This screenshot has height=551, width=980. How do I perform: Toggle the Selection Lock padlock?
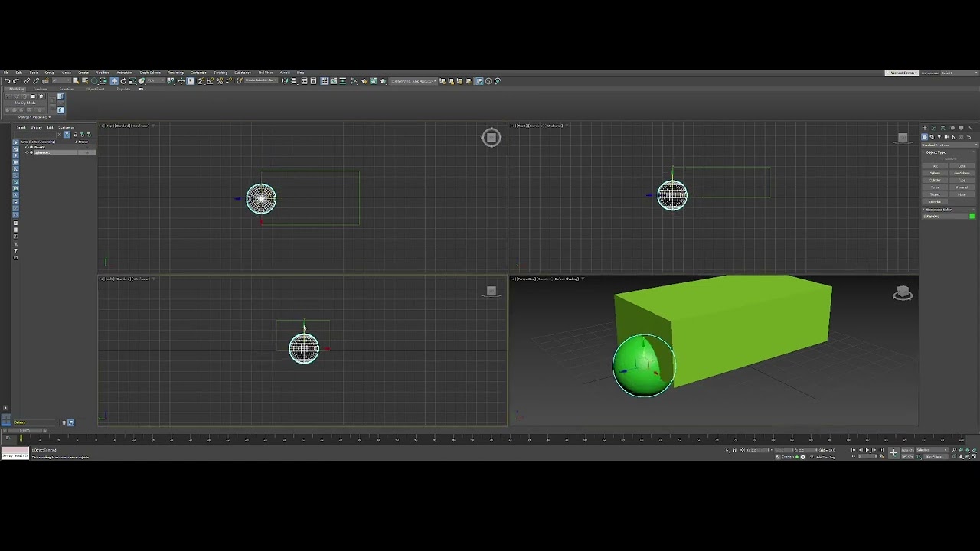(734, 450)
